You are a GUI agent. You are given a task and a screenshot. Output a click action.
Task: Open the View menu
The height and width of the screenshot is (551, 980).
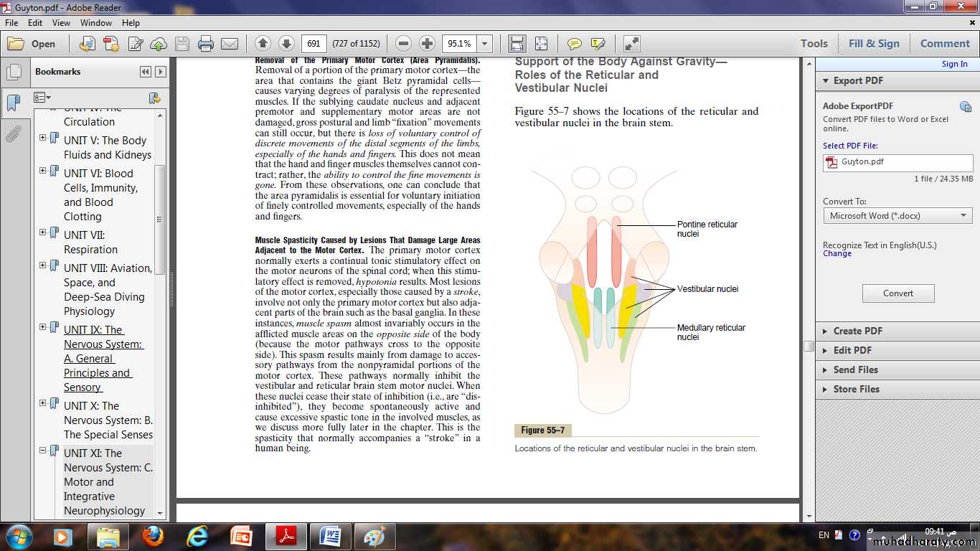click(61, 23)
